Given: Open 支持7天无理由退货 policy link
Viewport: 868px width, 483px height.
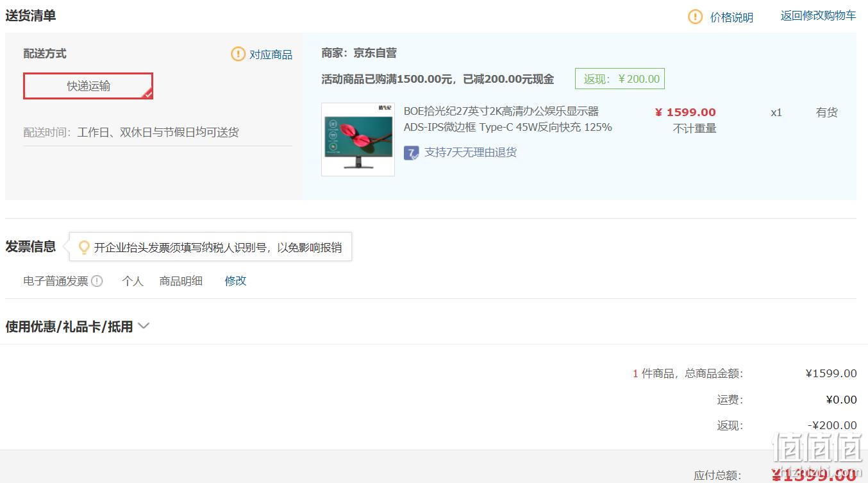Looking at the screenshot, I should click(471, 153).
